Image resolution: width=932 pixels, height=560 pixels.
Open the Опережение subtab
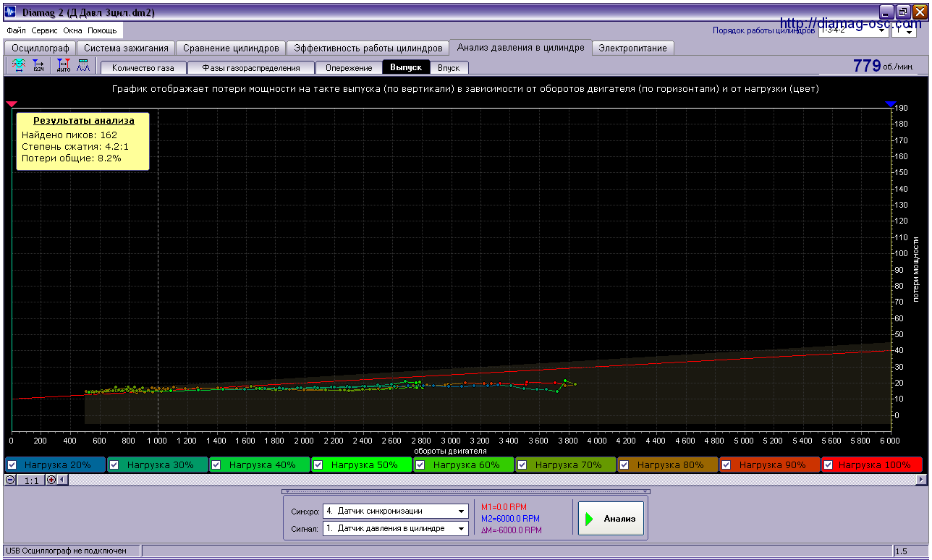pos(349,67)
